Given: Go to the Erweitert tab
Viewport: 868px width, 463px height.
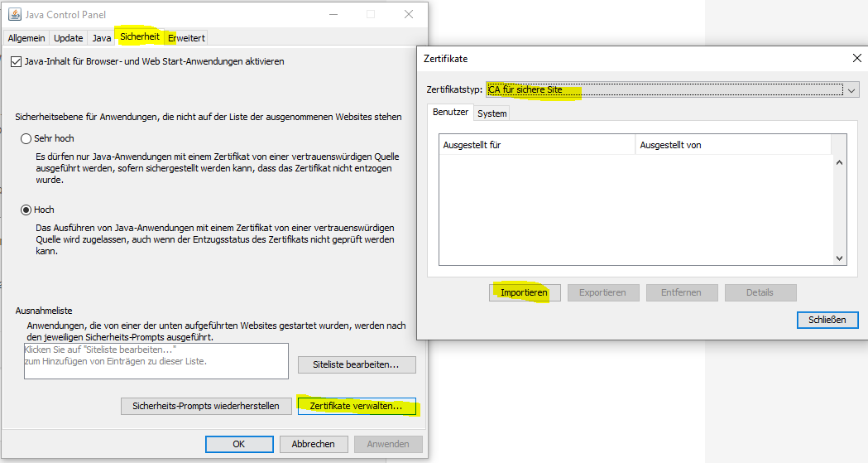Looking at the screenshot, I should 186,38.
